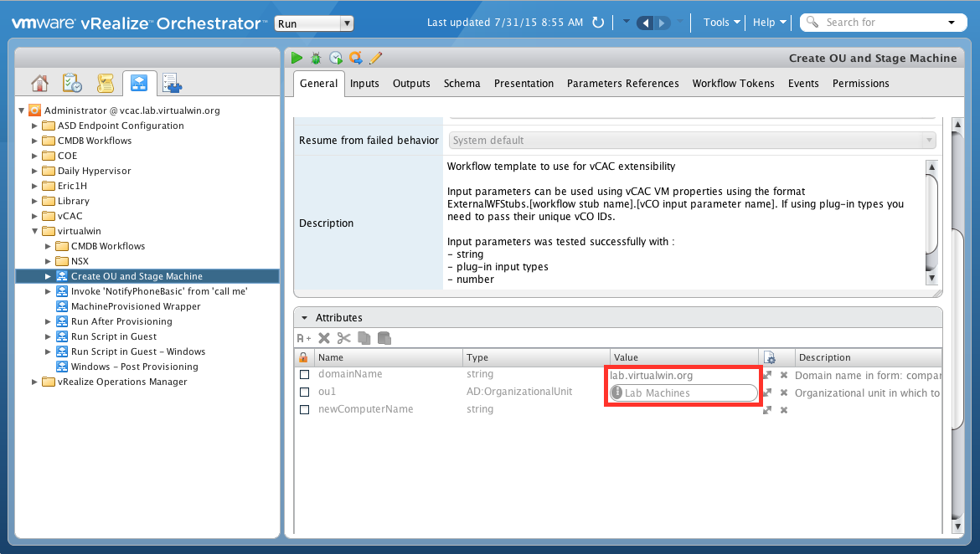Select MachineProvisioned Wrapper workflow
The width and height of the screenshot is (980, 554).
click(136, 306)
